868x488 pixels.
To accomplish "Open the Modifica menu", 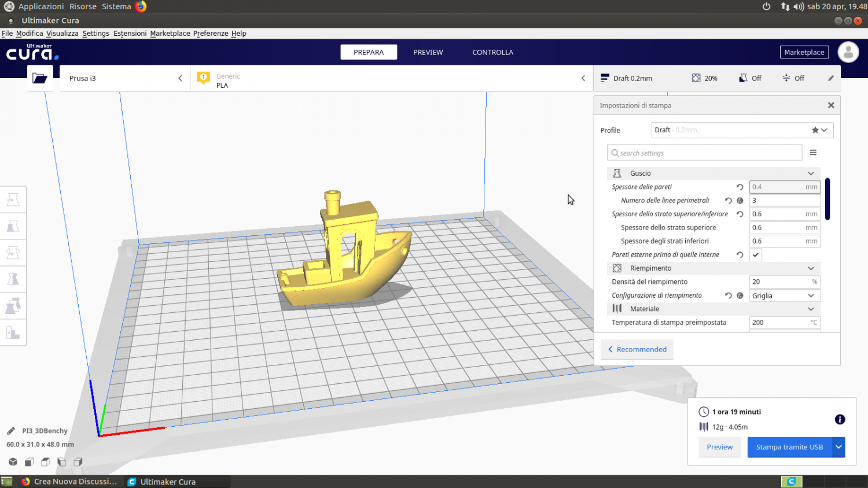I will (30, 34).
